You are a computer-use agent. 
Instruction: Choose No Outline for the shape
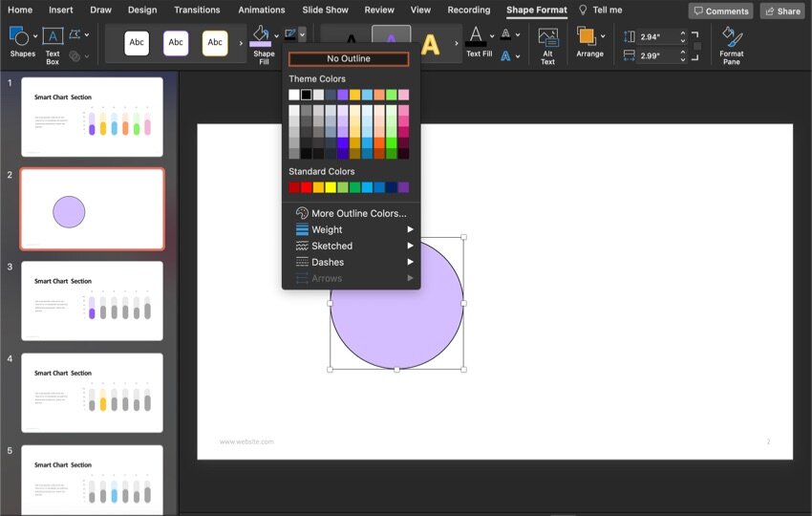pos(349,59)
